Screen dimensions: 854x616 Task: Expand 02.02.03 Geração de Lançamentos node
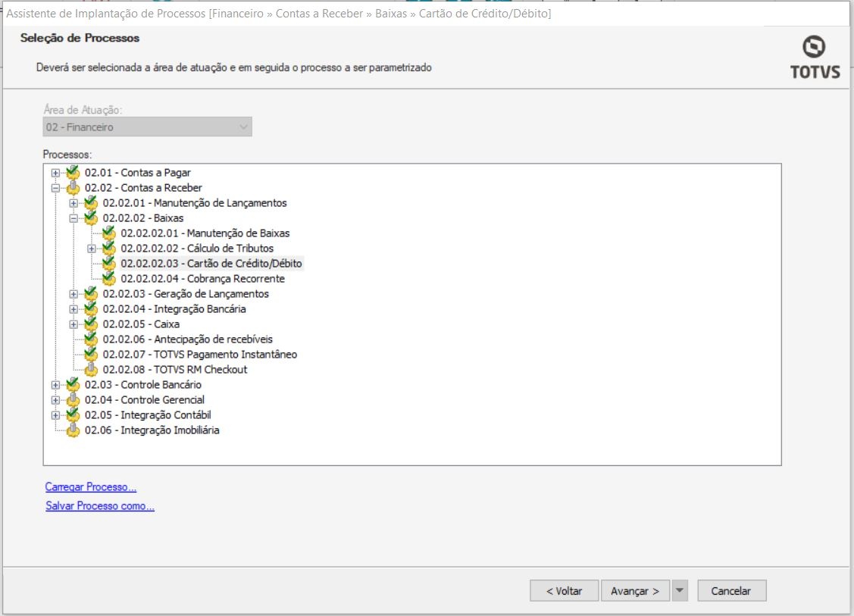point(74,294)
